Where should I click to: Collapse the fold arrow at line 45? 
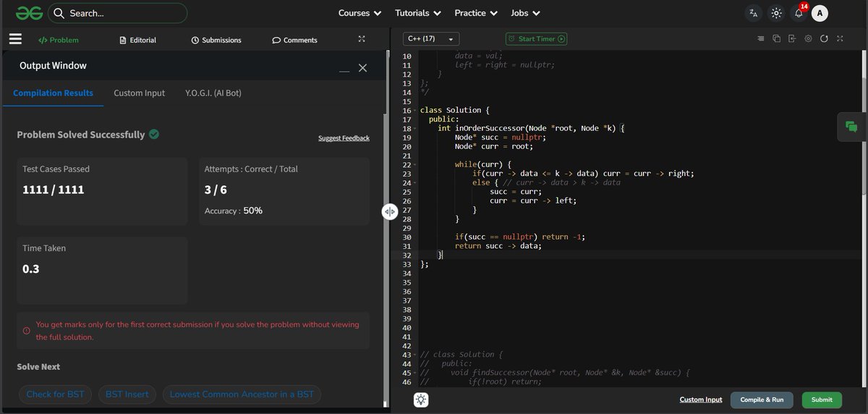[414, 373]
